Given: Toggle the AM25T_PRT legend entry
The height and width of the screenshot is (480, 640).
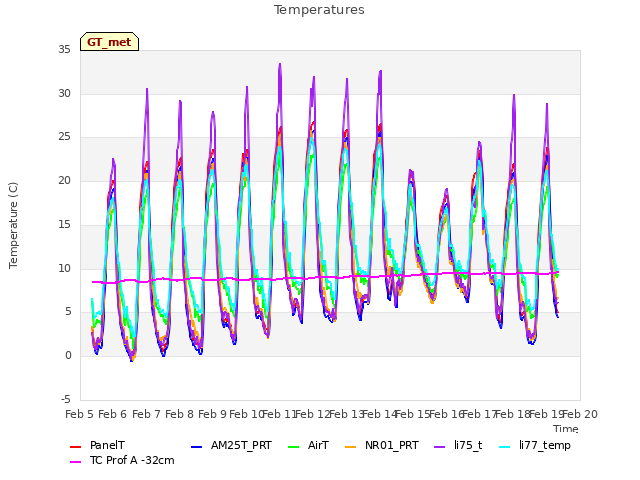Looking at the screenshot, I should pyautogui.click(x=231, y=445).
